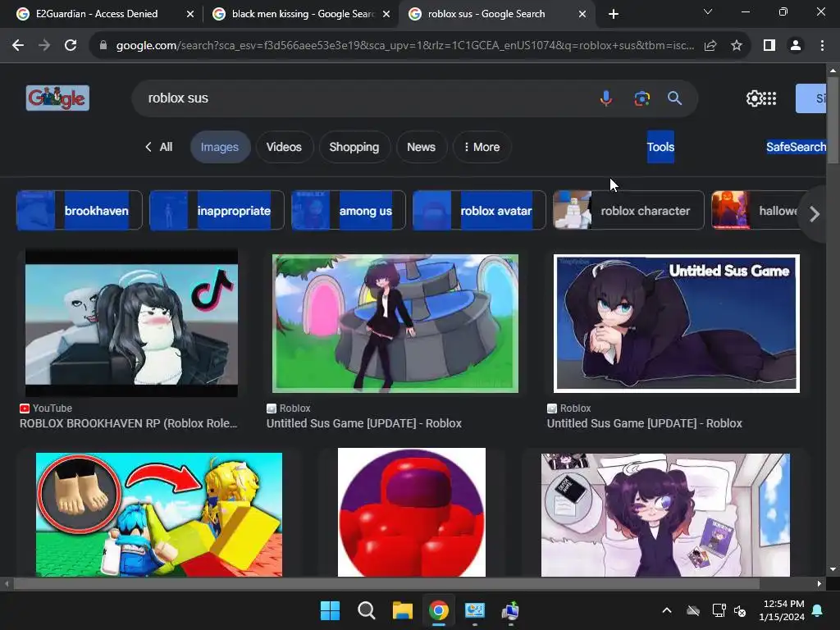
Task: Open File Explorer from the taskbar
Action: pos(402,610)
